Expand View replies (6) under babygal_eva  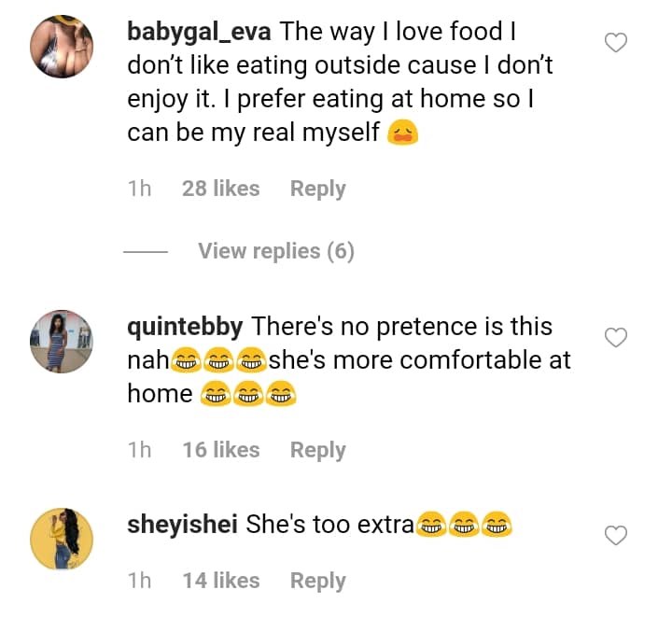(275, 251)
